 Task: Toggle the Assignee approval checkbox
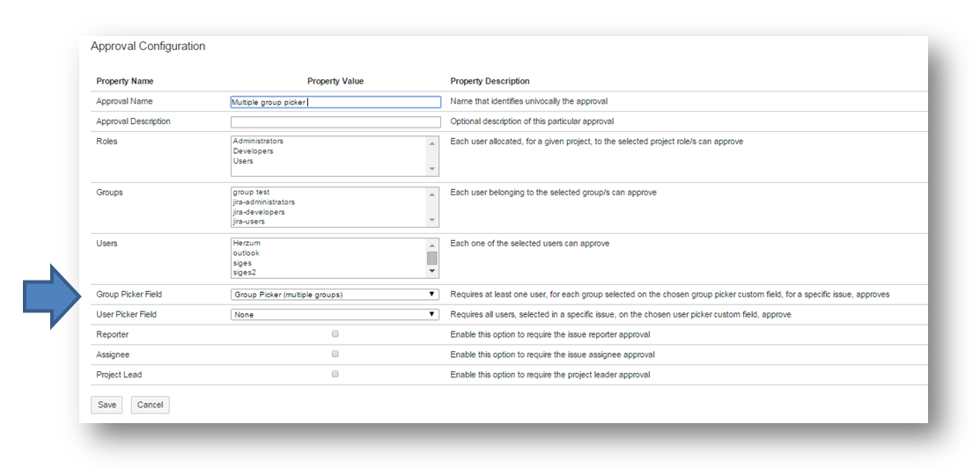pyautogui.click(x=335, y=355)
